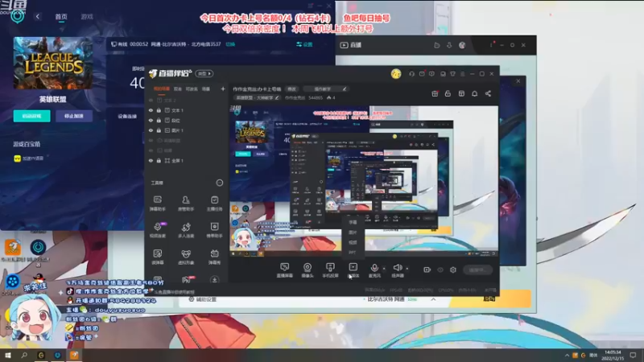The image size is (644, 362).
Task: Click the teal 启动游戏 button
Action: (x=31, y=116)
